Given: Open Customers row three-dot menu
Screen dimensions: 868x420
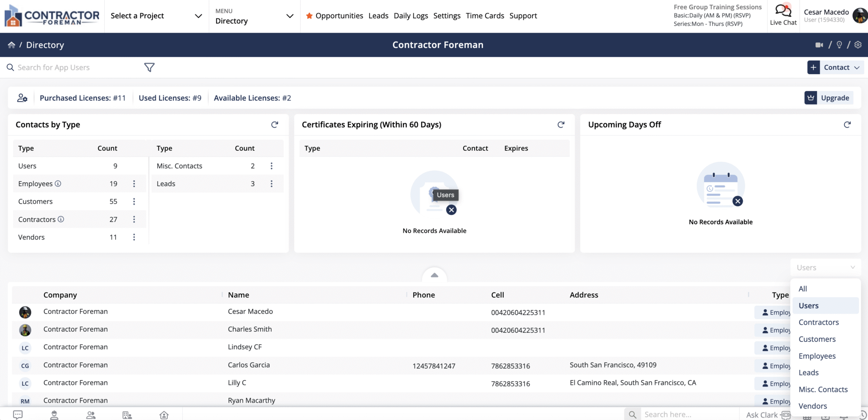Looking at the screenshot, I should pyautogui.click(x=134, y=202).
